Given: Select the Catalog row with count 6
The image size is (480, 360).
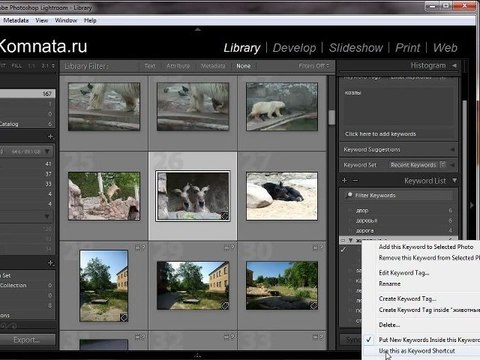Looking at the screenshot, I should click(x=27, y=124).
